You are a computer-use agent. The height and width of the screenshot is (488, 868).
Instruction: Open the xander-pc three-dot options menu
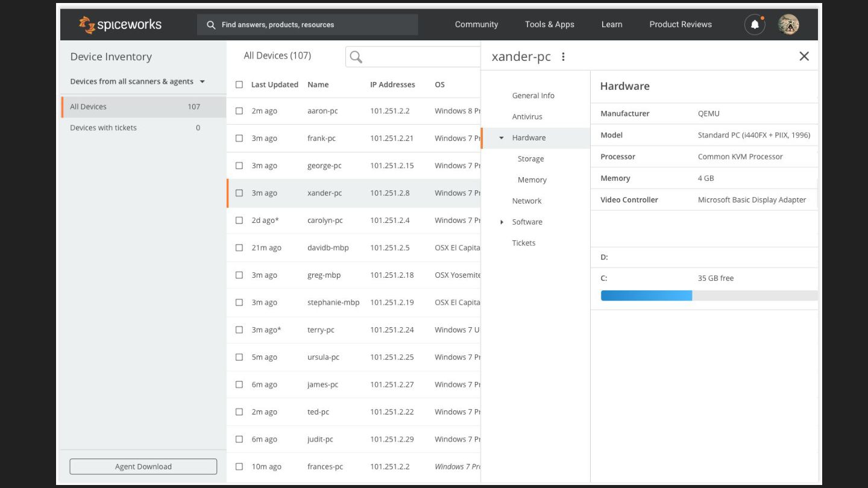click(x=563, y=57)
